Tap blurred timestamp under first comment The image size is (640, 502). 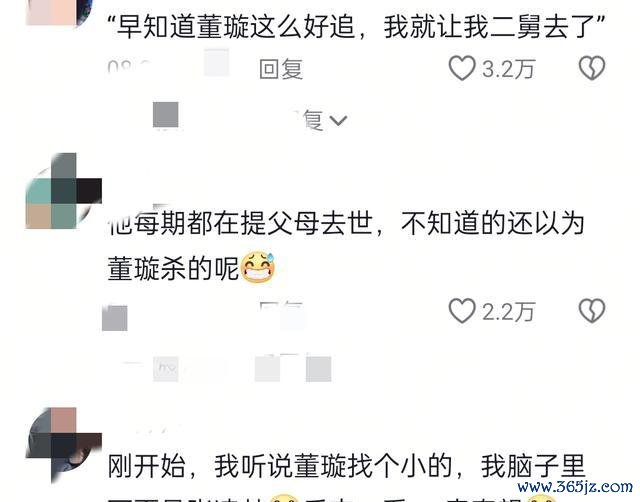point(130,67)
